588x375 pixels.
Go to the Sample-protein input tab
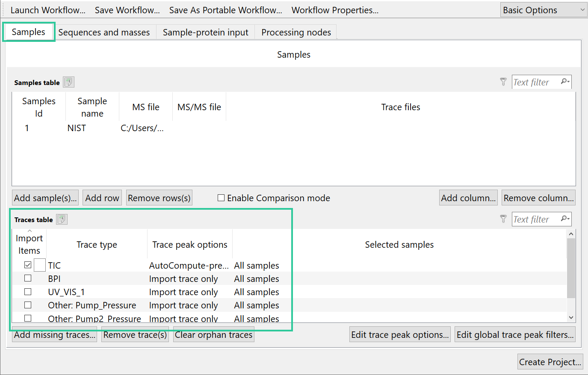click(x=205, y=32)
